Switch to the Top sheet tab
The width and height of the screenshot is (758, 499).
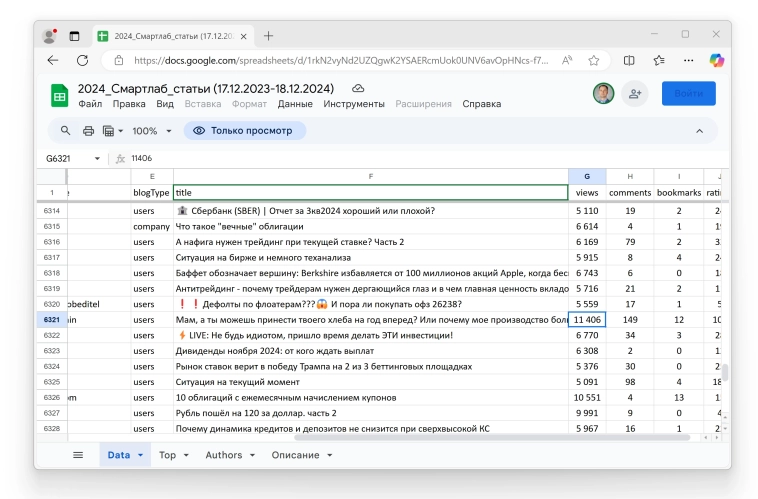pos(167,455)
